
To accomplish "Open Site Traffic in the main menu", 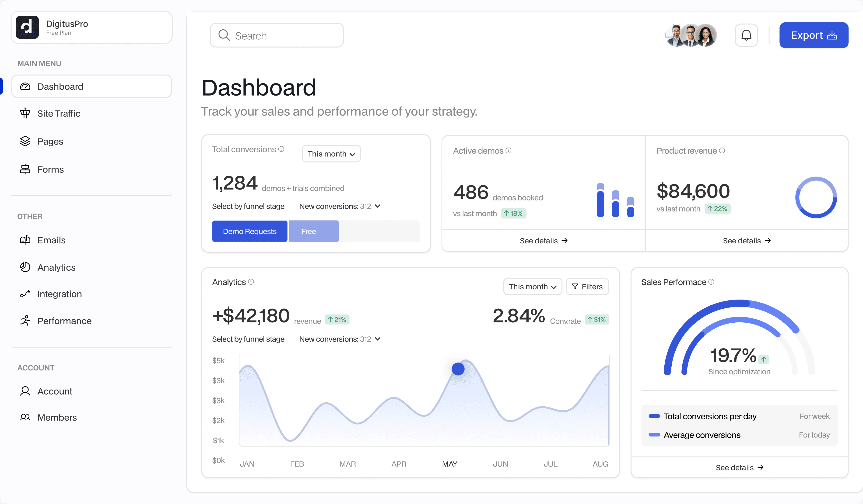I will pyautogui.click(x=59, y=114).
